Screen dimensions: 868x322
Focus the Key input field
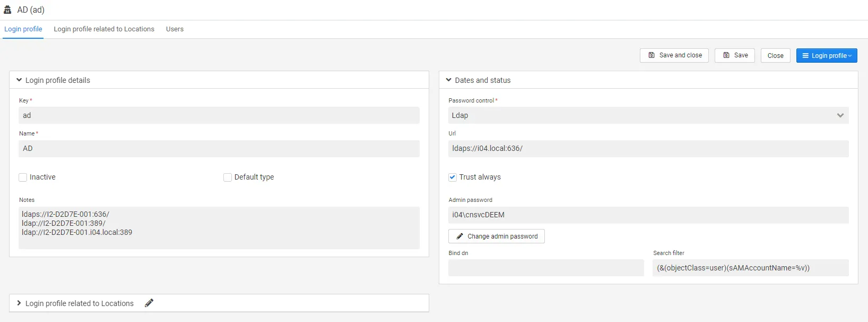tap(219, 115)
